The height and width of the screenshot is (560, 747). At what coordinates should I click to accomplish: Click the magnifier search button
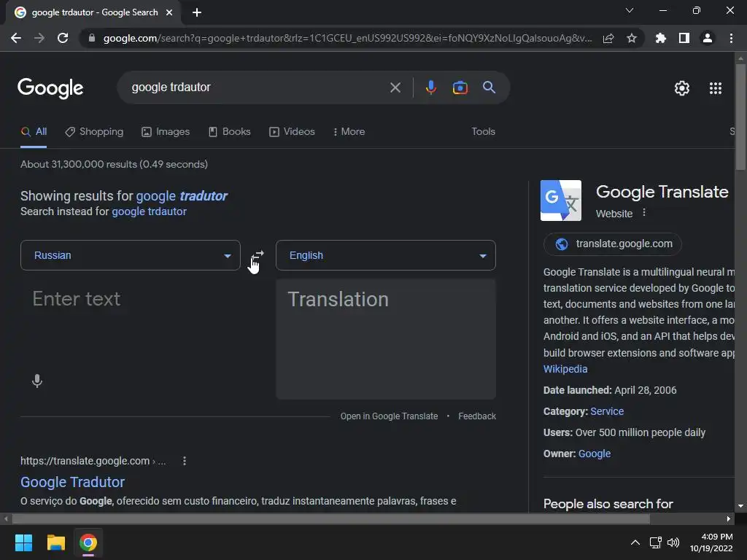489,87
